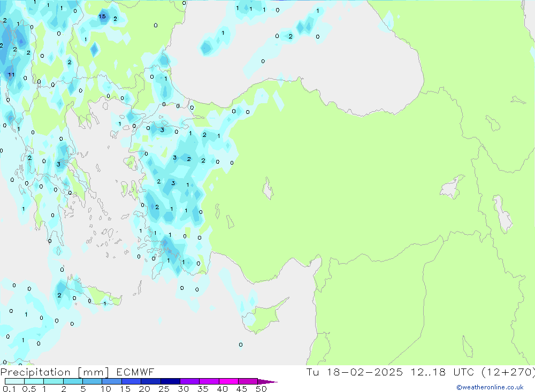535x392 pixels.
Task: Click the legend scale label '25'
Action: pyautogui.click(x=164, y=389)
